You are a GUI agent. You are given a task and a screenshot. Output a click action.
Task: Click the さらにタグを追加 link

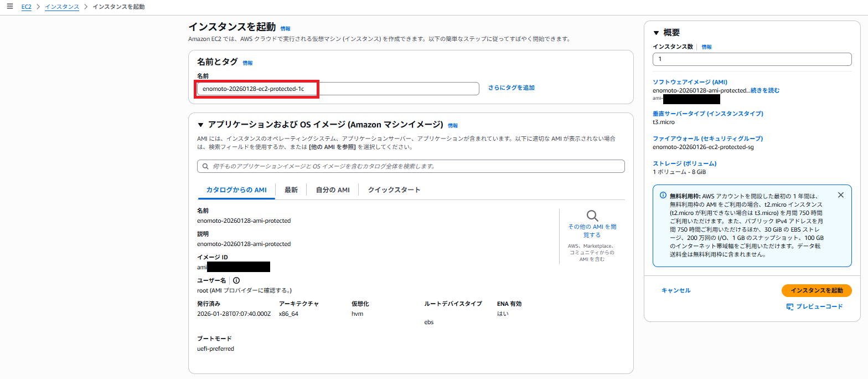pyautogui.click(x=511, y=88)
